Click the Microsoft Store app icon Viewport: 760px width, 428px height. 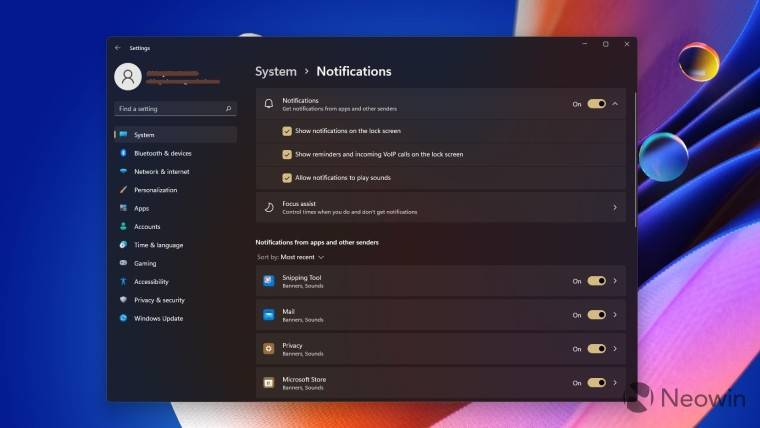click(x=269, y=382)
